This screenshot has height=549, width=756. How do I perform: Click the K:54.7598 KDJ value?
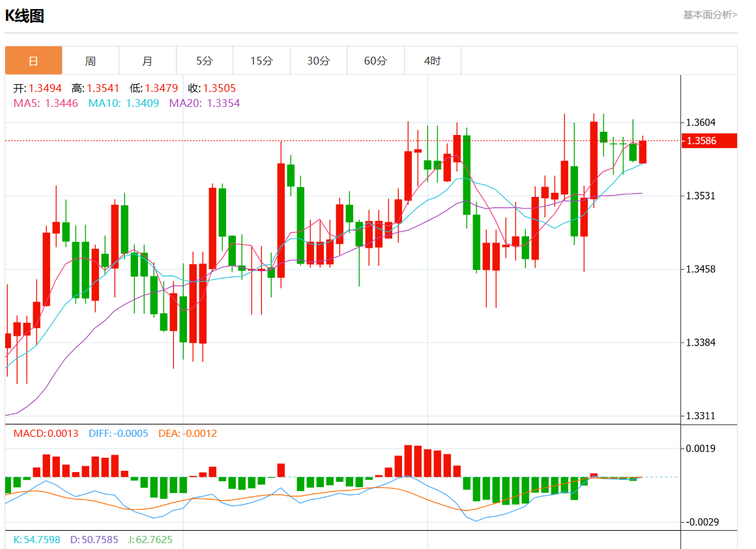pyautogui.click(x=36, y=539)
